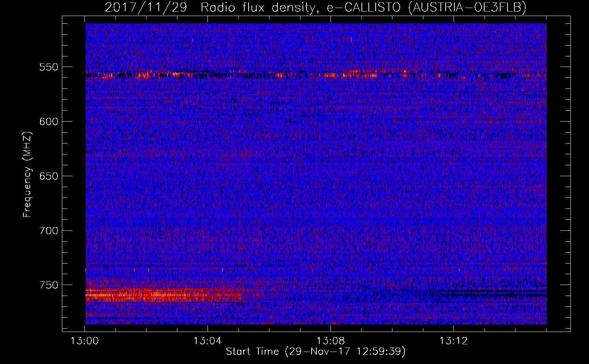Click the 13:00 time tick label
Screen dimensions: 589x364
point(84,341)
